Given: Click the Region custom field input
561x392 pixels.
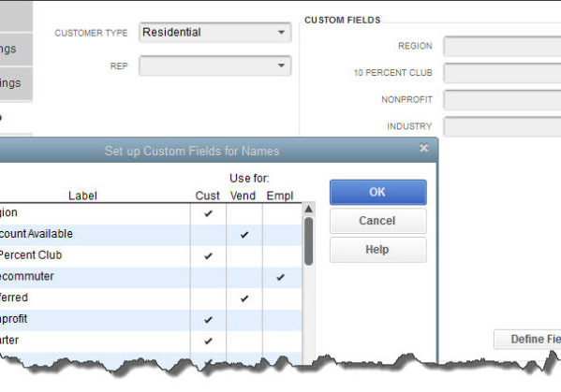Looking at the screenshot, I should tap(502, 46).
